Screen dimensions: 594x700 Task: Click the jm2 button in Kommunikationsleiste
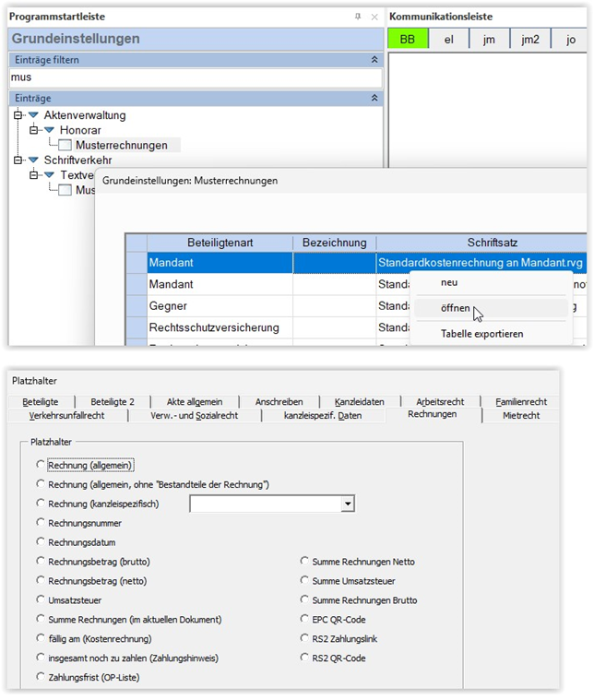[x=530, y=40]
